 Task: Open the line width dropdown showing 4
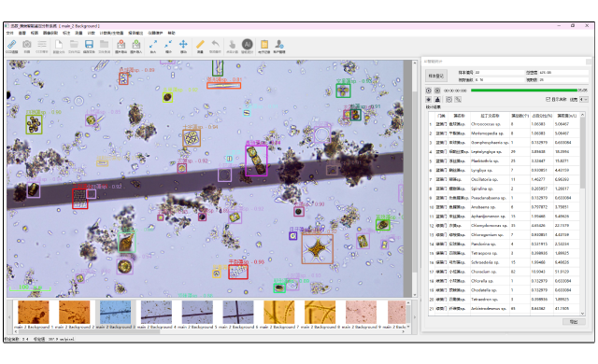[x=583, y=99]
